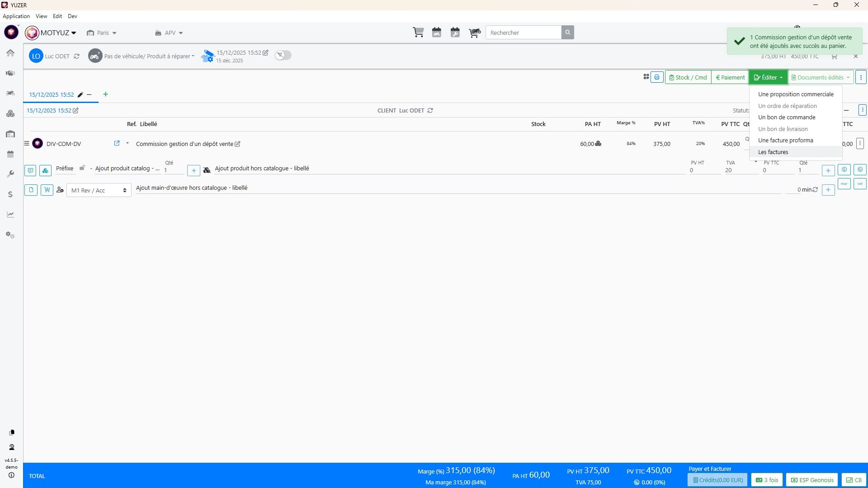The width and height of the screenshot is (868, 488).
Task: Choose Une proposition commerciale menu entry
Action: click(796, 94)
